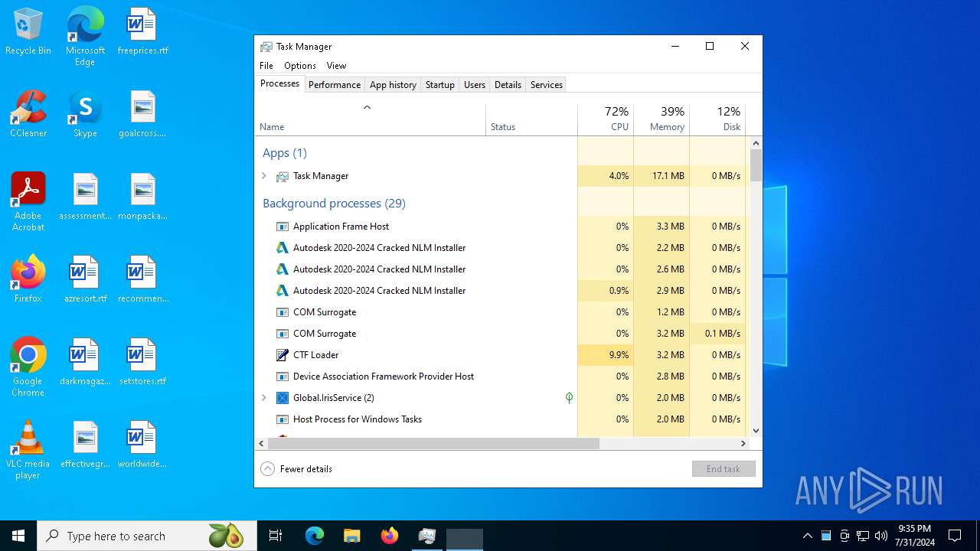The image size is (980, 551).
Task: Select Device Association Framework Provider Host
Action: (501, 377)
